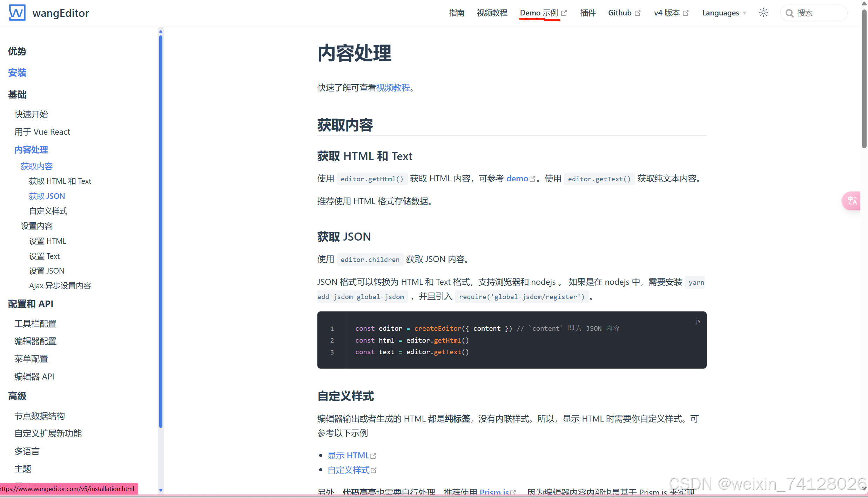Expand 设置内容 in sidebar

point(36,226)
